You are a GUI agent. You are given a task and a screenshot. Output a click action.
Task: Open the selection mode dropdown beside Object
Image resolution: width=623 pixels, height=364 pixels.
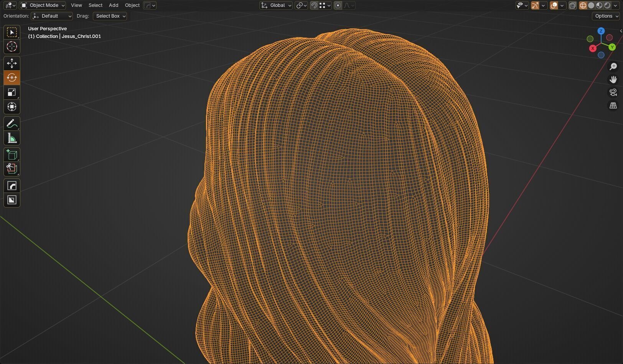coord(150,5)
